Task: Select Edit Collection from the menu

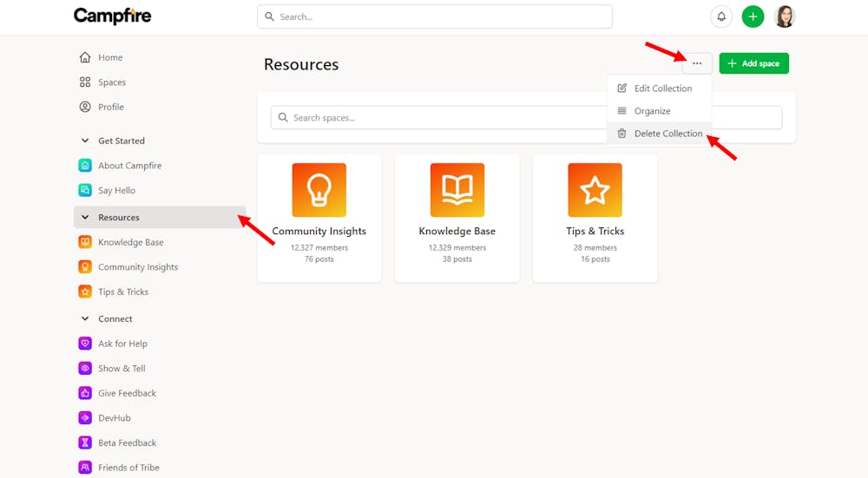Action: point(659,88)
